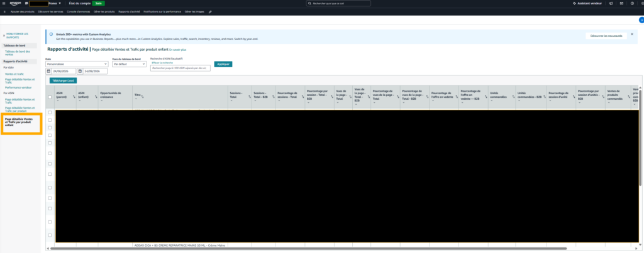Click Découvrez les nouveautés button
The image size is (644, 253).
606,36
